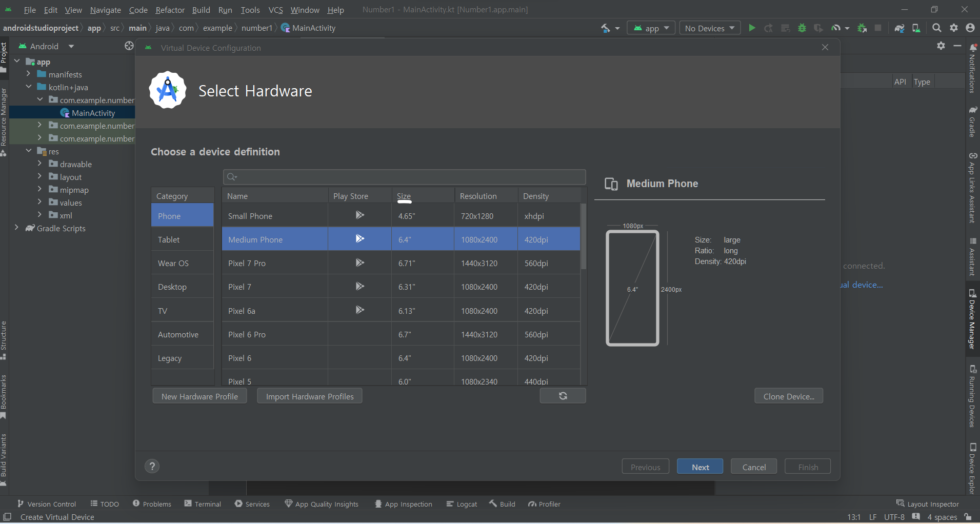Click Select Opened File target icon
980x524 pixels.
tap(129, 46)
